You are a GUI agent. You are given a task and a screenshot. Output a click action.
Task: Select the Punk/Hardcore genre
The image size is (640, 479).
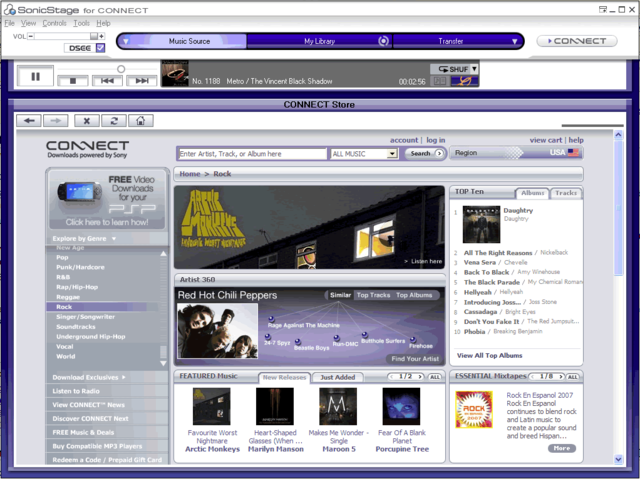[x=80, y=267]
